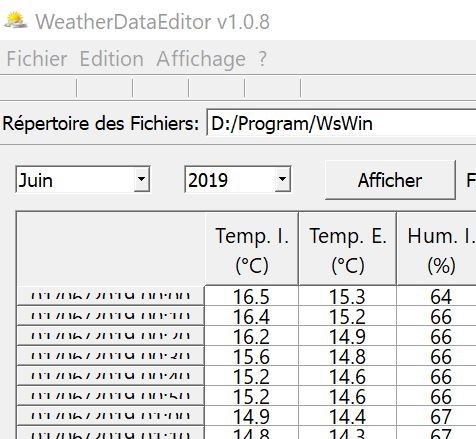Click the 15.3 exterior temperature cell
476x439 pixels.
(347, 296)
